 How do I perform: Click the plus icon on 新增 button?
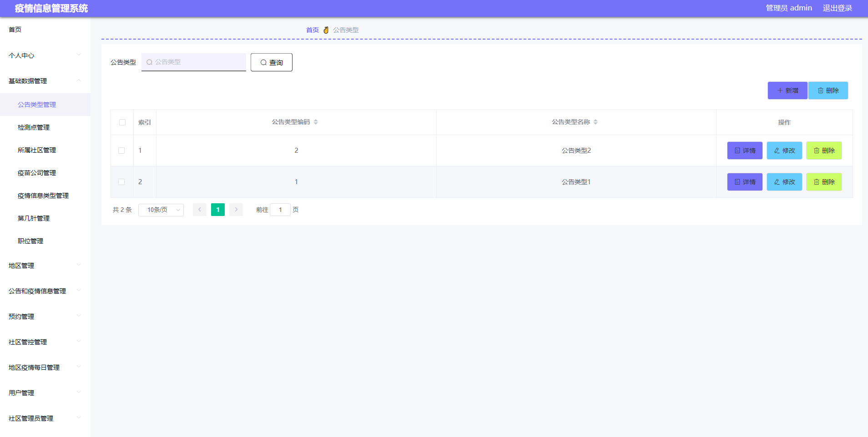(x=779, y=90)
